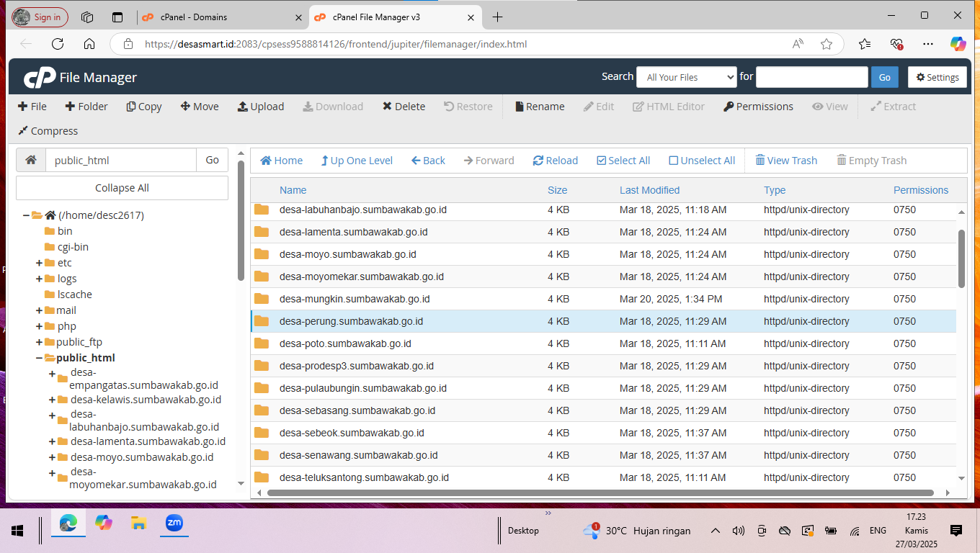Click the horizontal scrollbar under file list
This screenshot has width=980, height=553.
[600, 493]
